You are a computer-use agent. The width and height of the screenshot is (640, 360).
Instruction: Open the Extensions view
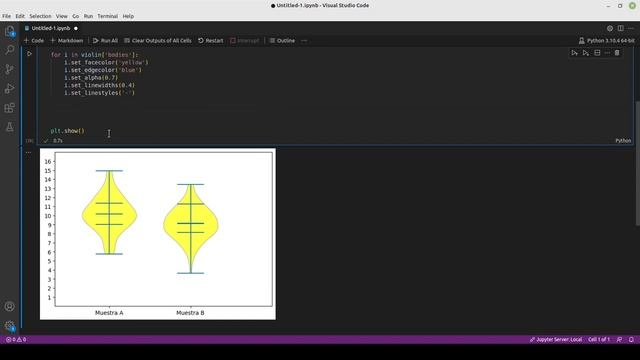9,108
